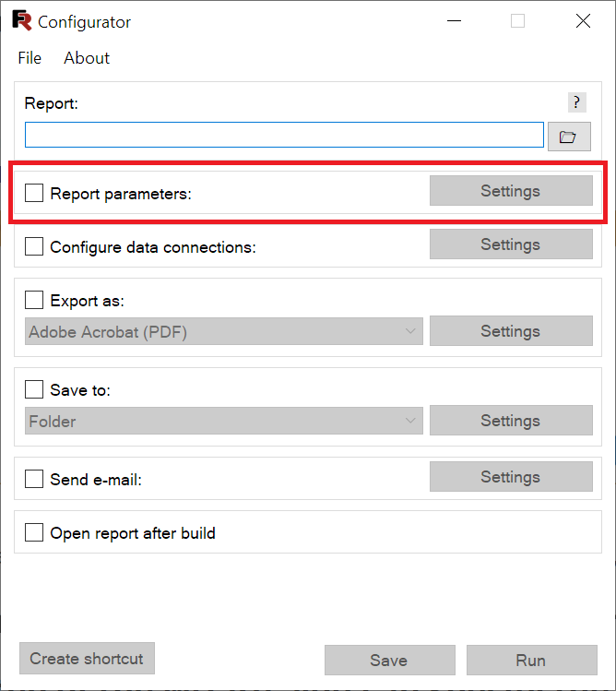Image resolution: width=616 pixels, height=691 pixels.
Task: Open Settings for Send e-mail
Action: 511,477
